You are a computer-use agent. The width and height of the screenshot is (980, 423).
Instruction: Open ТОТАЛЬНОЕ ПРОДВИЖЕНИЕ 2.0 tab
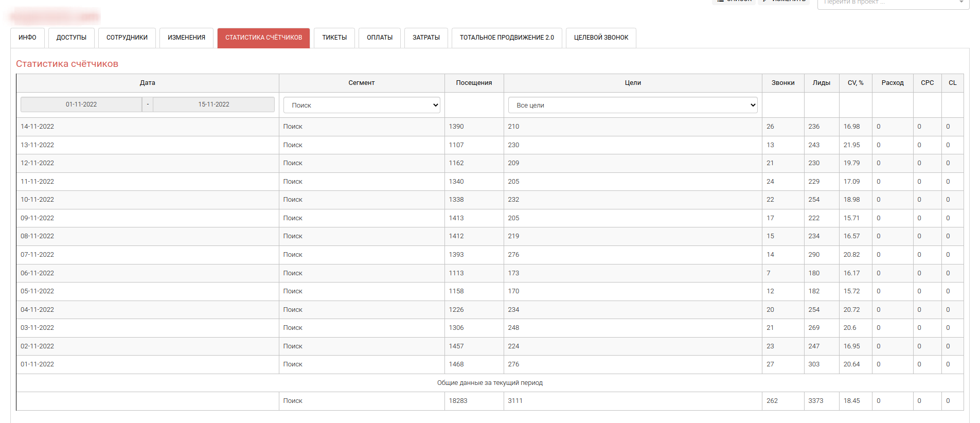507,38
